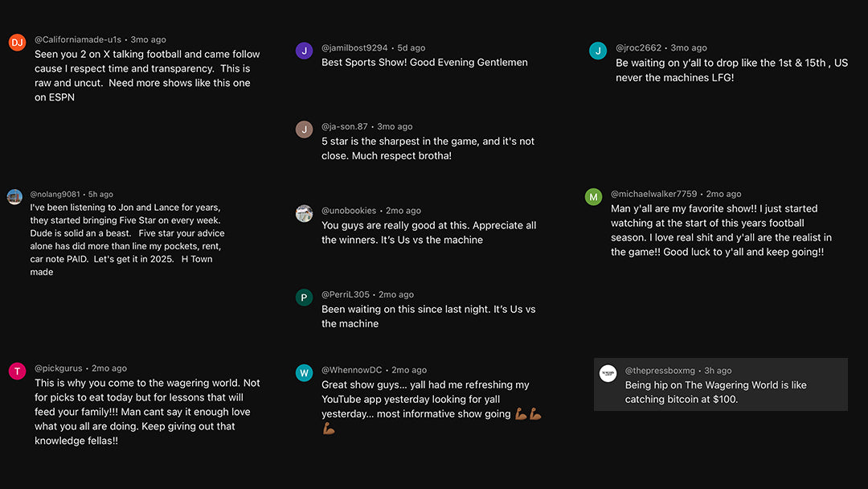Click the teal J avatar beside jroc2662
868x489 pixels.
point(598,51)
